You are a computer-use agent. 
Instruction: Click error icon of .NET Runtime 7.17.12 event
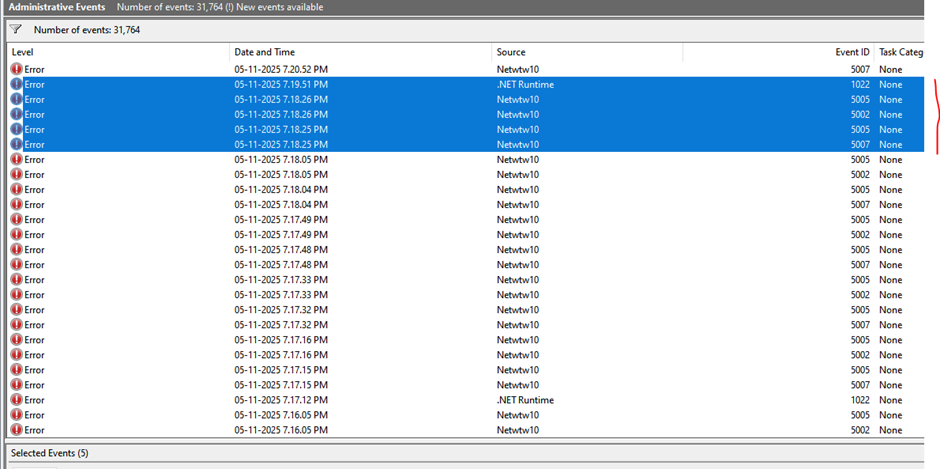pos(16,400)
